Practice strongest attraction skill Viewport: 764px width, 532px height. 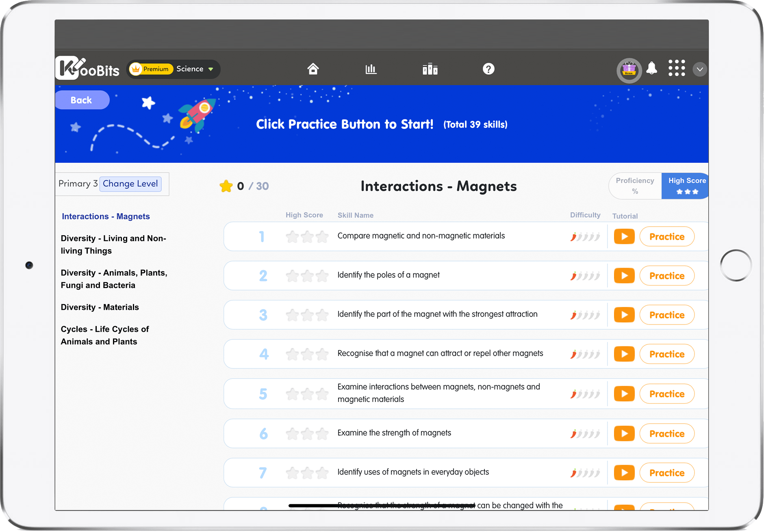[x=667, y=315]
